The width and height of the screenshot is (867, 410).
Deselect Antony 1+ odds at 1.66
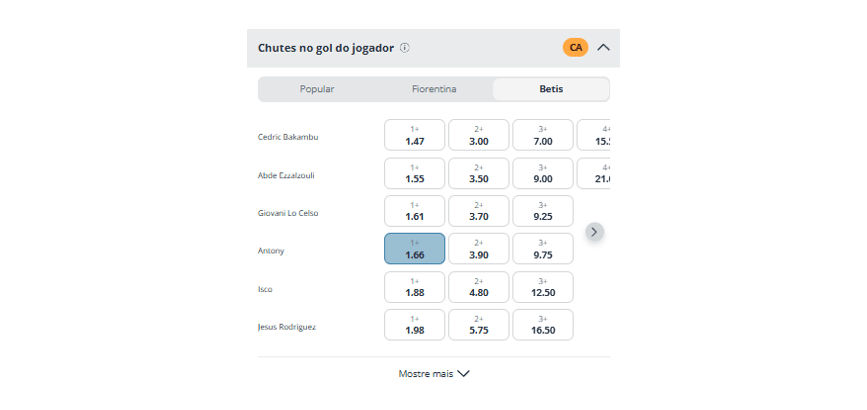415,249
